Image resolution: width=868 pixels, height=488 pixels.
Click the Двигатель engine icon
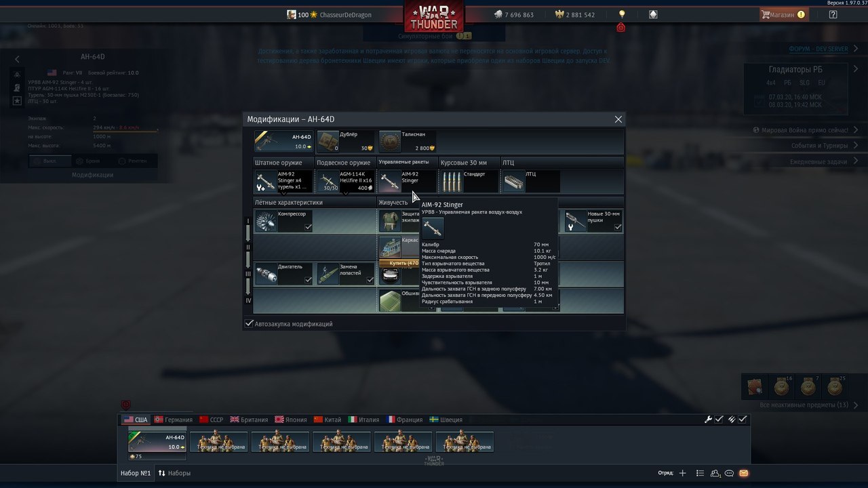click(266, 274)
